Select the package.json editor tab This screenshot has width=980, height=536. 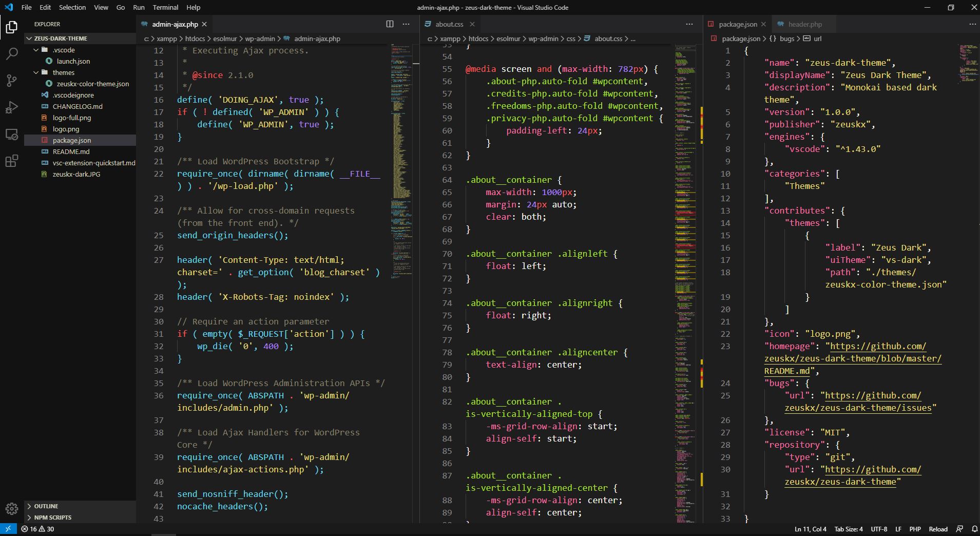[x=737, y=24]
